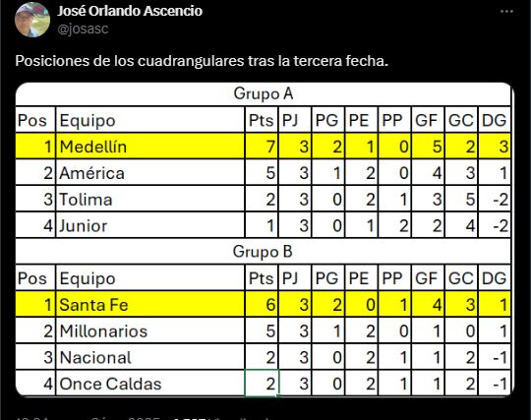Select the Grupo A header in table

point(264,93)
